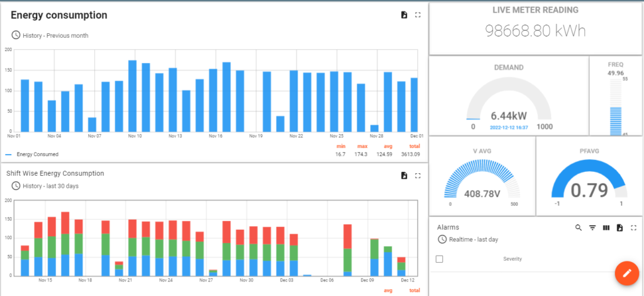The image size is (644, 296).
Task: Expand Alarms widget to fullscreen
Action: point(633,227)
